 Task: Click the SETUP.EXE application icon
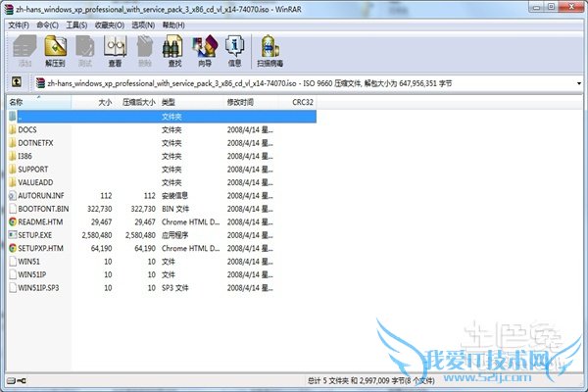point(13,235)
